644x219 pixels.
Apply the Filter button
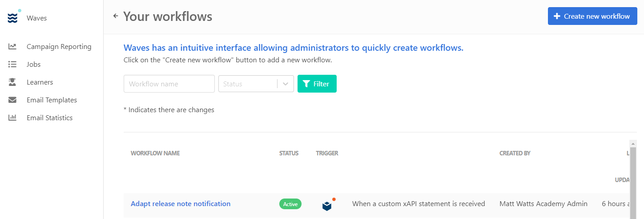click(x=317, y=84)
